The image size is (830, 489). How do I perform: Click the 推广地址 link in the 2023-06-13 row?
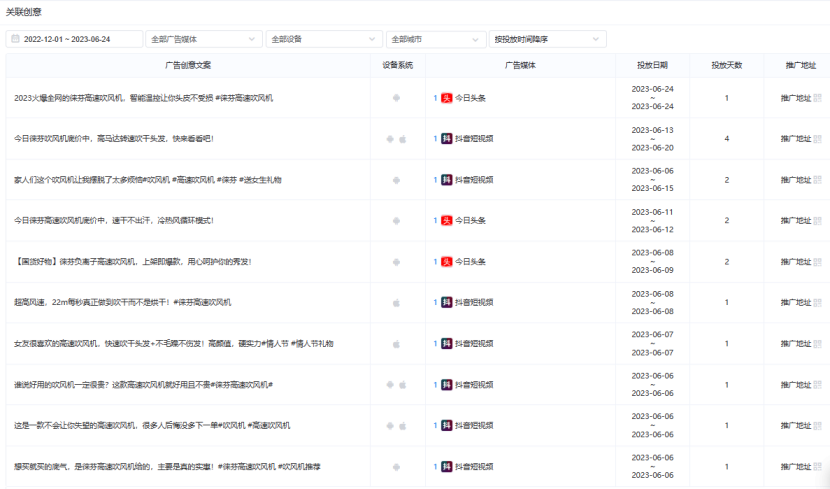tap(796, 139)
